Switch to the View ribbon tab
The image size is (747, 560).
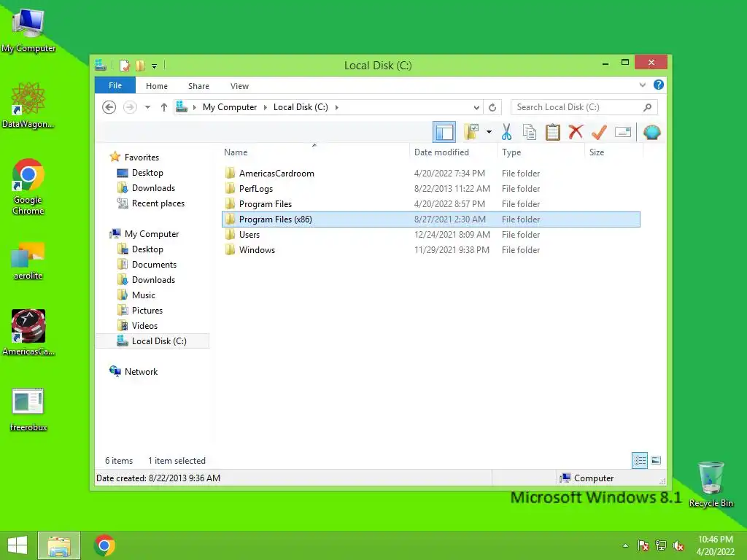[239, 86]
